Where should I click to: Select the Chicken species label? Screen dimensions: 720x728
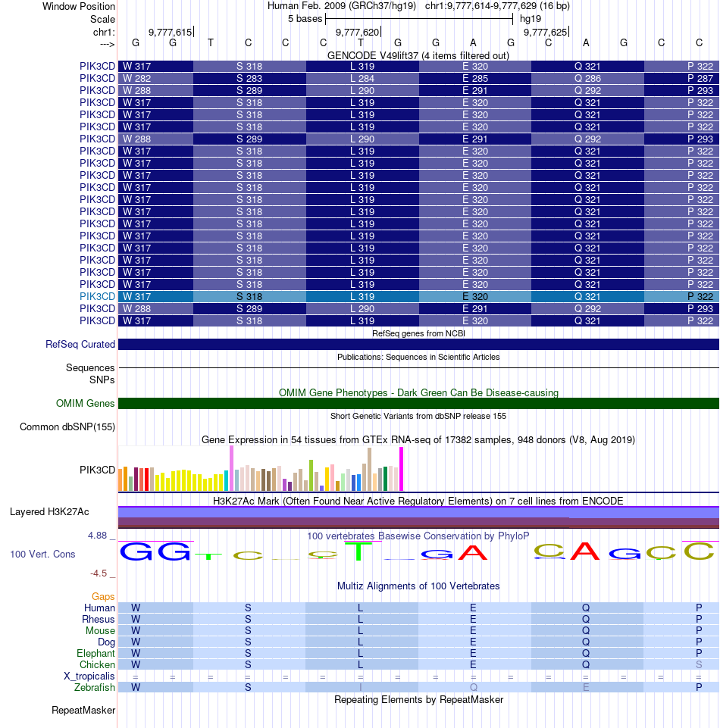point(97,665)
